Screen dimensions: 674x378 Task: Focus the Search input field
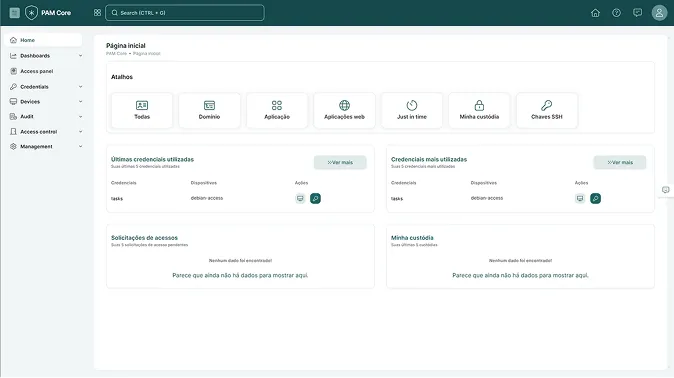185,13
